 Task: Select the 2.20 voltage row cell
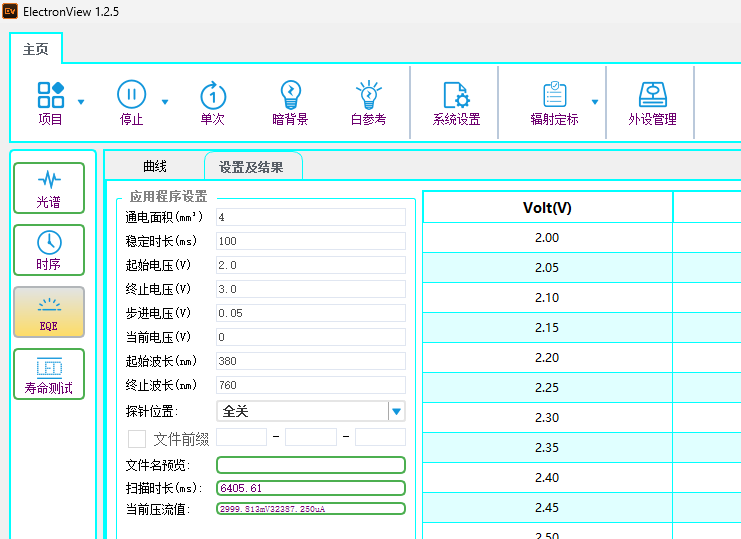point(547,358)
